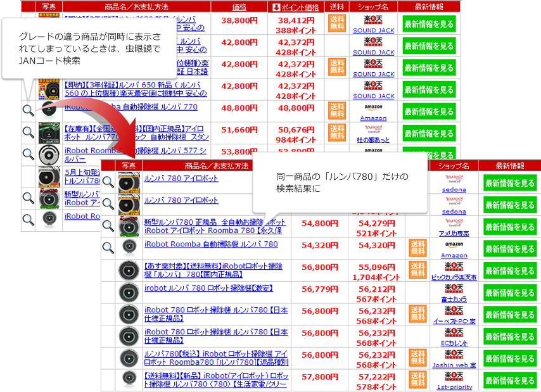
Task: Open irobot ルンバ 780 ロボット掃除機【激安】 link
Action: pos(208,288)
